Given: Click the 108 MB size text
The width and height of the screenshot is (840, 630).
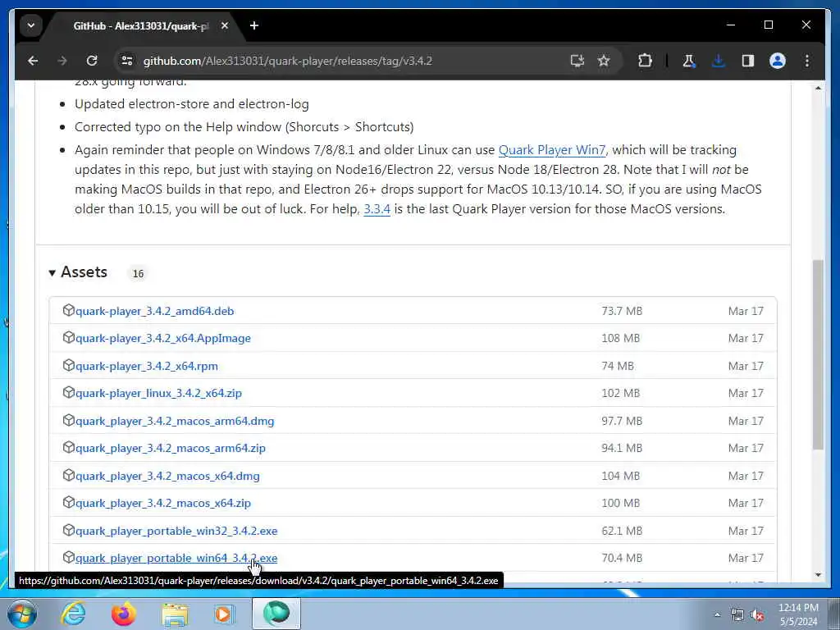Looking at the screenshot, I should click(620, 339).
